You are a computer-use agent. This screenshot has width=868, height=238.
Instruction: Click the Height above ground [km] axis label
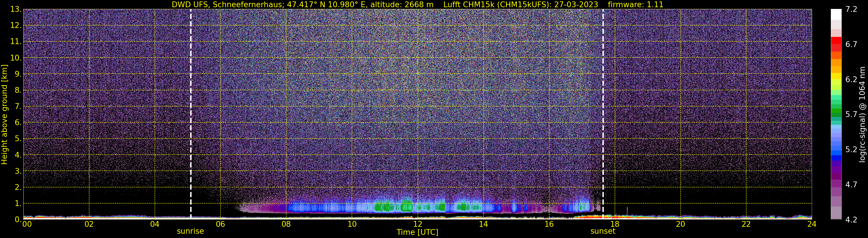[4, 114]
